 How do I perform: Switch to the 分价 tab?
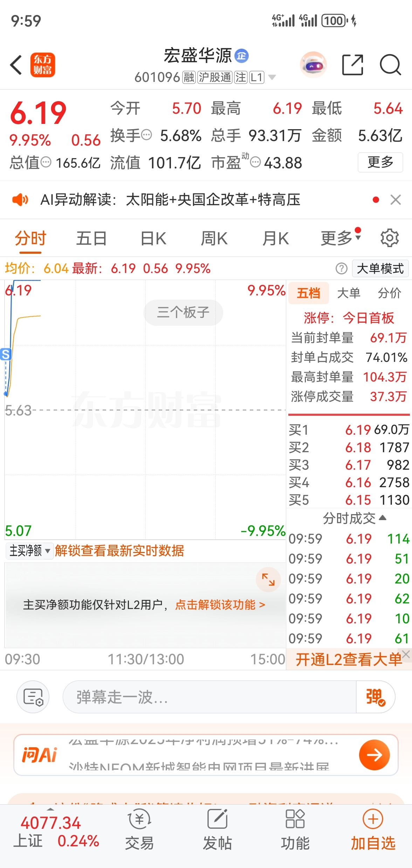389,293
